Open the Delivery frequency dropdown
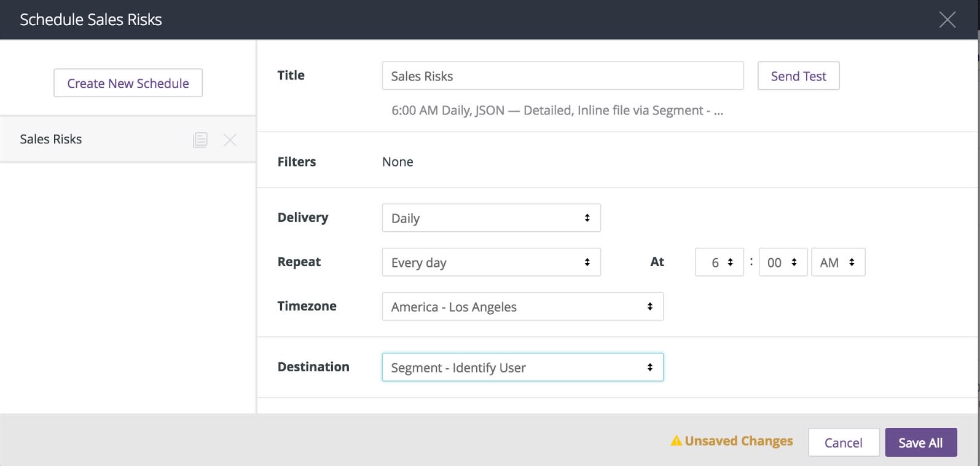Image resolution: width=980 pixels, height=466 pixels. point(491,218)
